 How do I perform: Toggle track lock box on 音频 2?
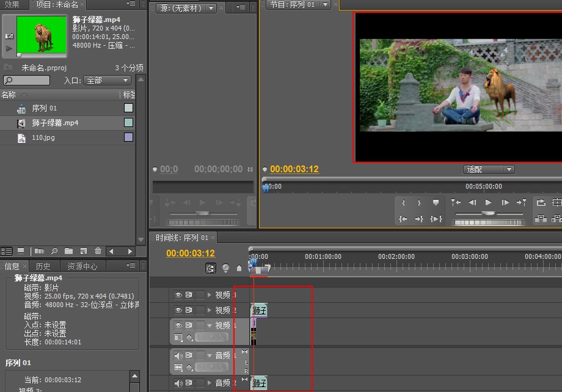point(200,383)
